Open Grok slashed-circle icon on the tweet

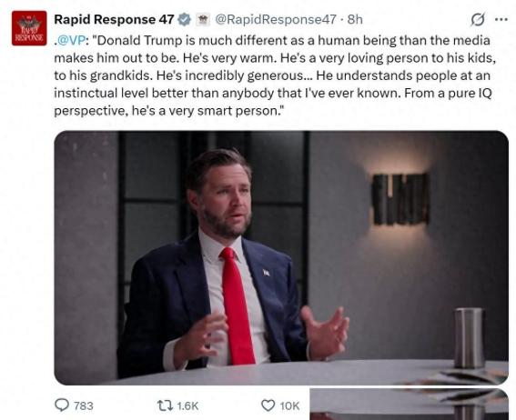click(478, 20)
